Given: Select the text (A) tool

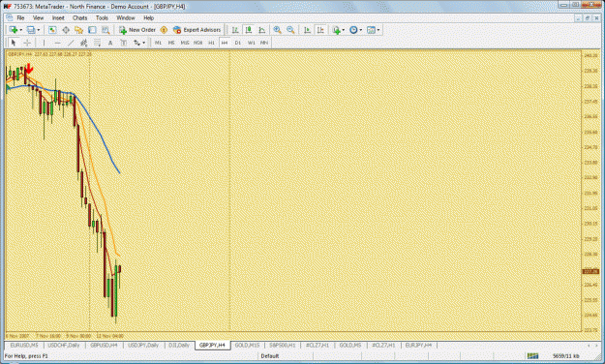Looking at the screenshot, I should click(x=110, y=43).
